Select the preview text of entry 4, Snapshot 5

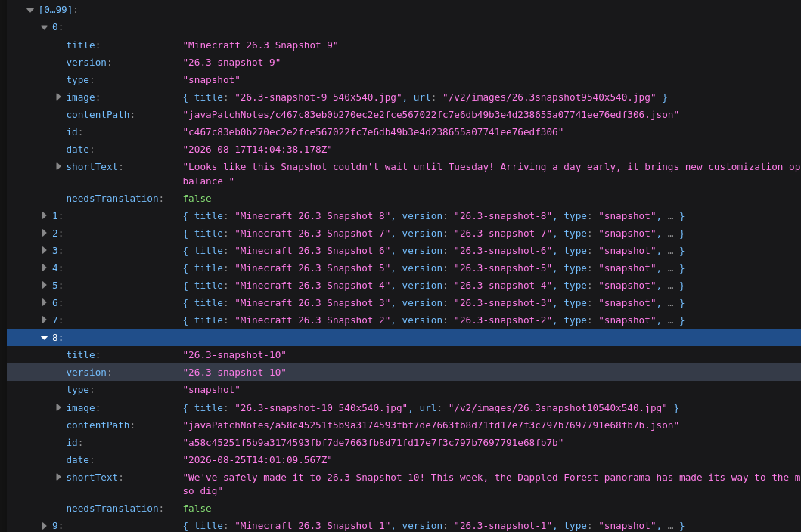(x=433, y=268)
